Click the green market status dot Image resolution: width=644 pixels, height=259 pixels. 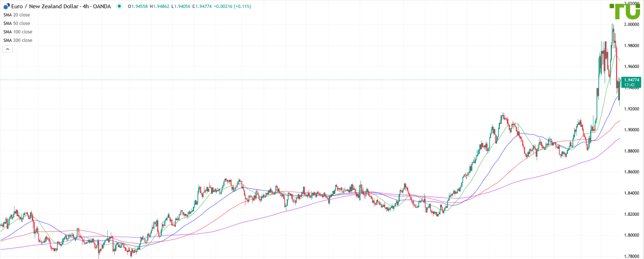pos(119,6)
